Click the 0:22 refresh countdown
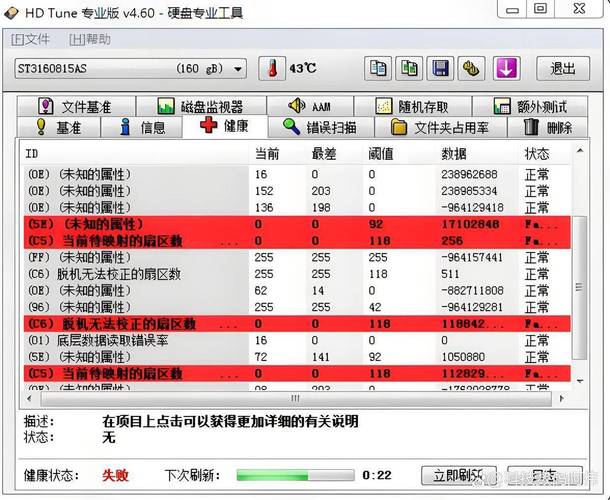Viewport: 610px width, 500px height. click(377, 475)
